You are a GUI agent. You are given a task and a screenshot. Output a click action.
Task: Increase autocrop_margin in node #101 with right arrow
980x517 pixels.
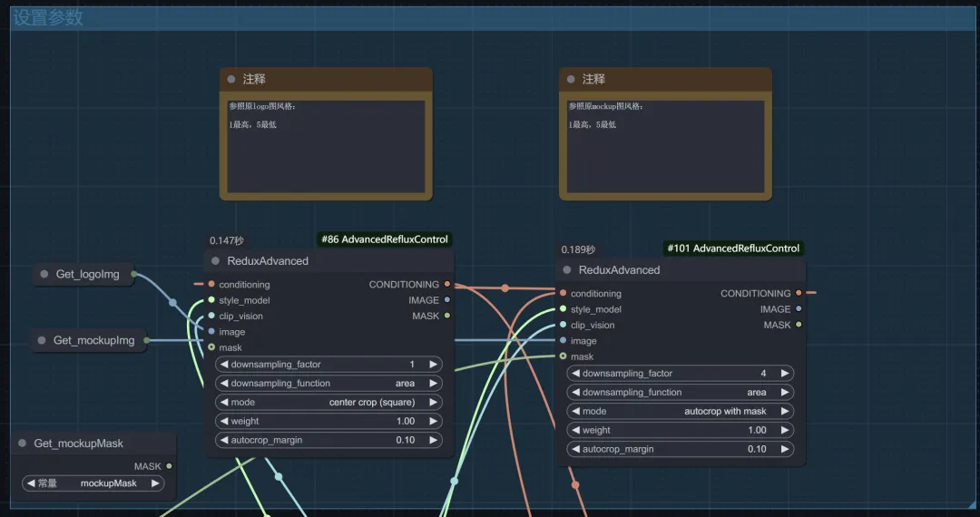coord(785,449)
